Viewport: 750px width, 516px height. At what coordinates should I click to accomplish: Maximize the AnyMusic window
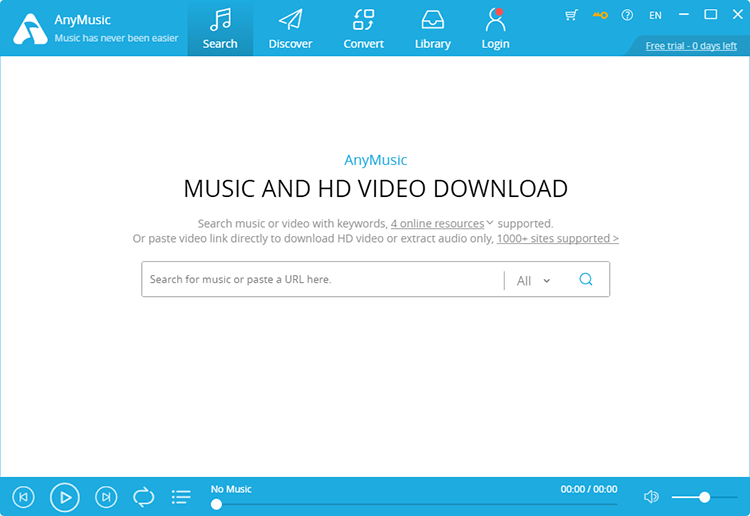711,15
